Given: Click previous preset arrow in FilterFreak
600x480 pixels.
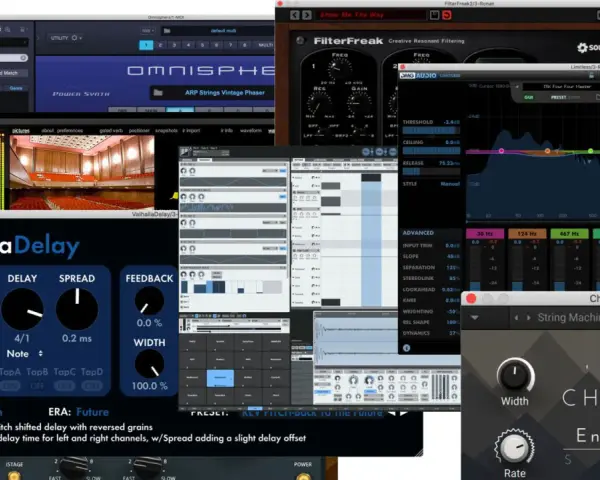Looking at the screenshot, I should tap(295, 15).
